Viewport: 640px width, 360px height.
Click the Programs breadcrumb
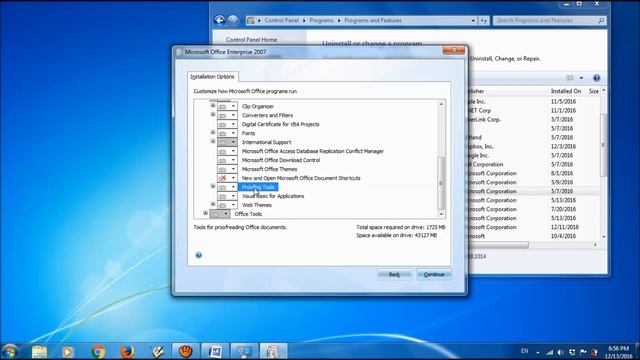(x=321, y=20)
